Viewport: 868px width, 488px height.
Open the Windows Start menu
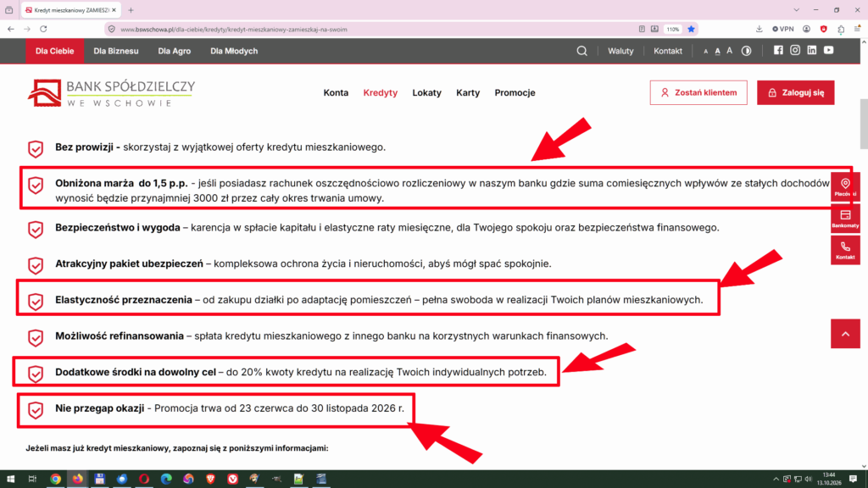point(10,479)
